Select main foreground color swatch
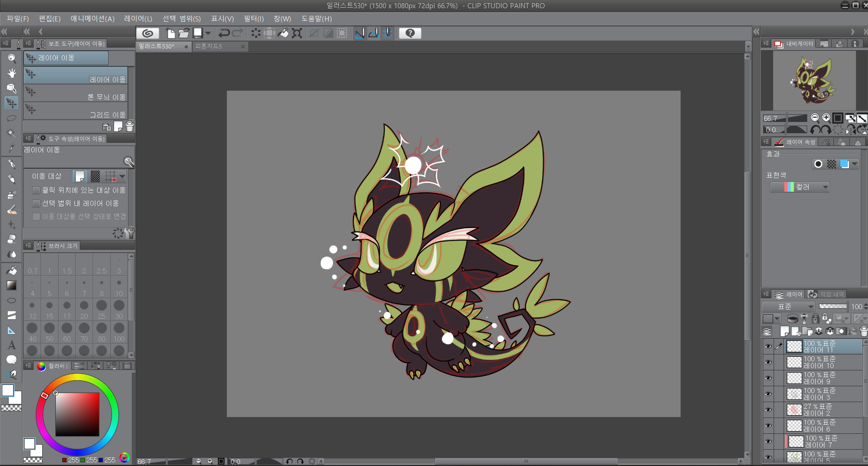This screenshot has height=466, width=868. [x=8, y=390]
